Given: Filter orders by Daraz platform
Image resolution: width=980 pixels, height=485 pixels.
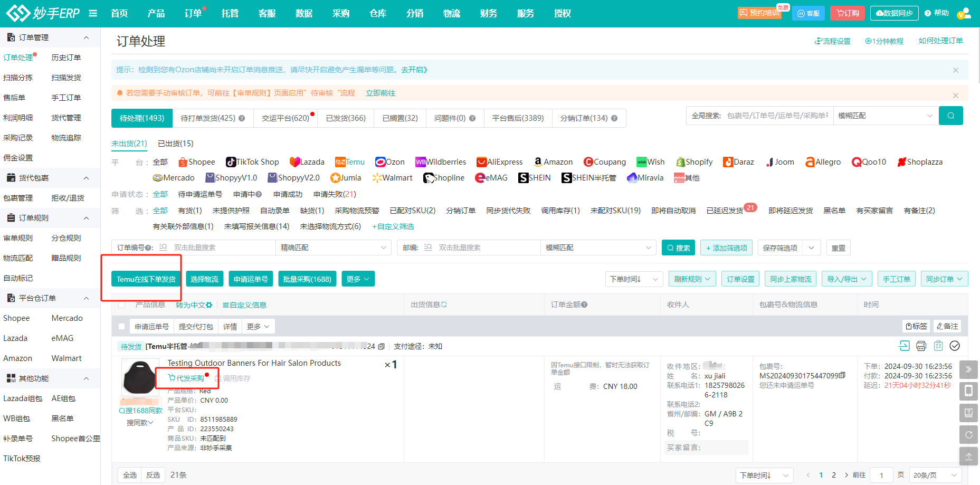Looking at the screenshot, I should coord(738,162).
